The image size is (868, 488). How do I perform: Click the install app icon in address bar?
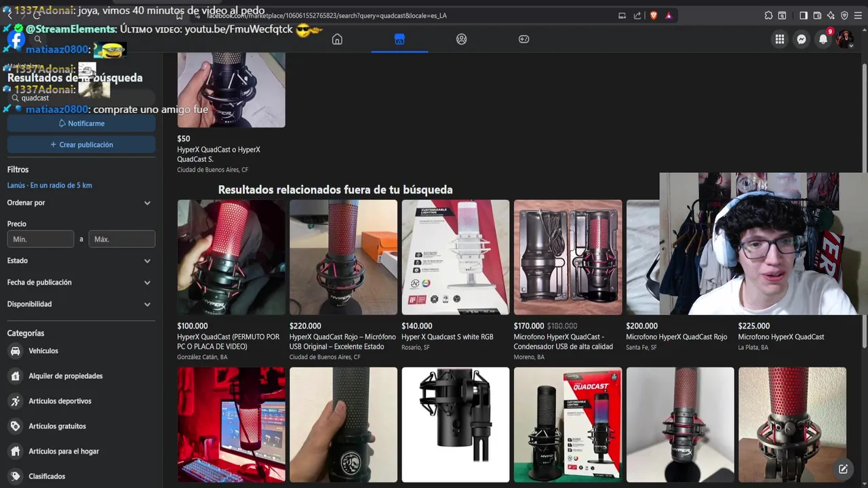coord(622,16)
